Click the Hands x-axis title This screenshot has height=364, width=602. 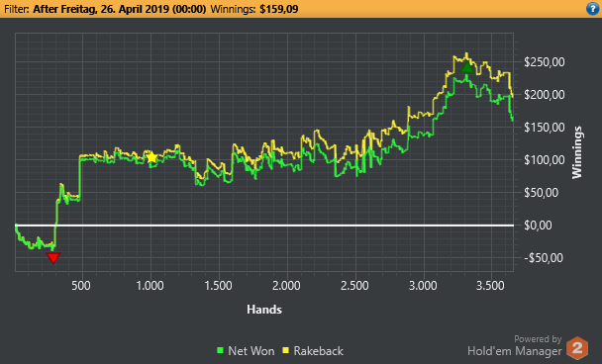(264, 310)
